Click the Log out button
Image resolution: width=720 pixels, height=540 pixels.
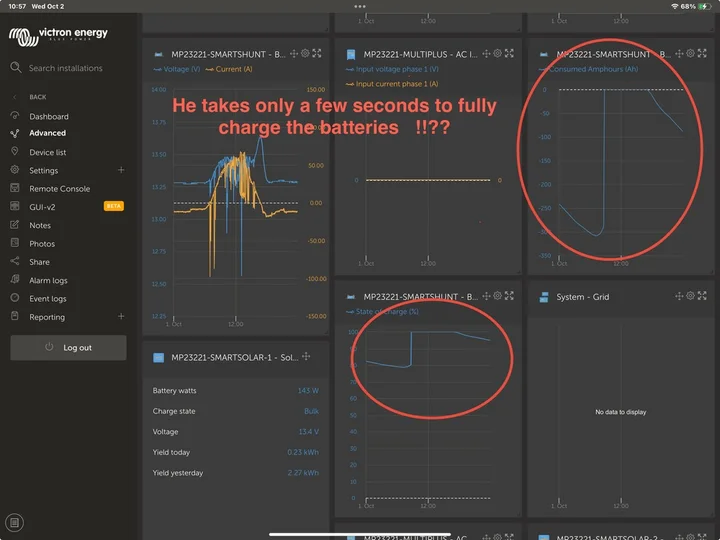(x=68, y=348)
